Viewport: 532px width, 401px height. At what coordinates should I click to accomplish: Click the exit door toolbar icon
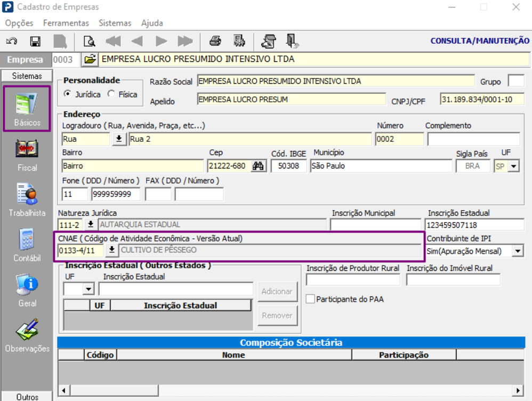(292, 42)
